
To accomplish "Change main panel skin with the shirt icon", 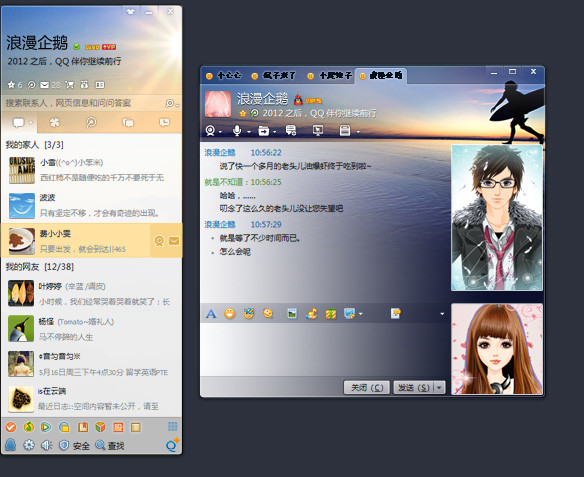I will [x=130, y=12].
